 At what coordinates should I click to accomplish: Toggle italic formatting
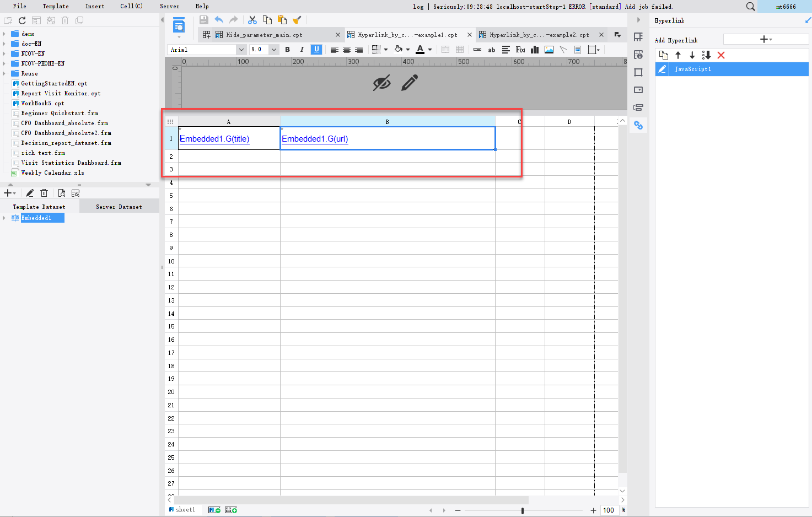[x=302, y=50]
